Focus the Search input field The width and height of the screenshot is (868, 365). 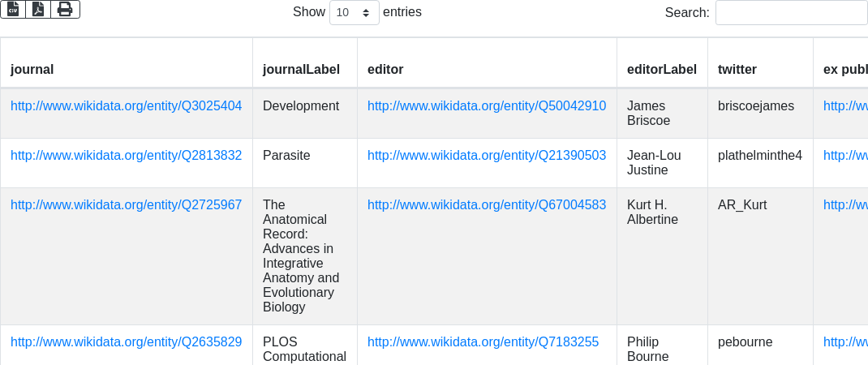791,13
